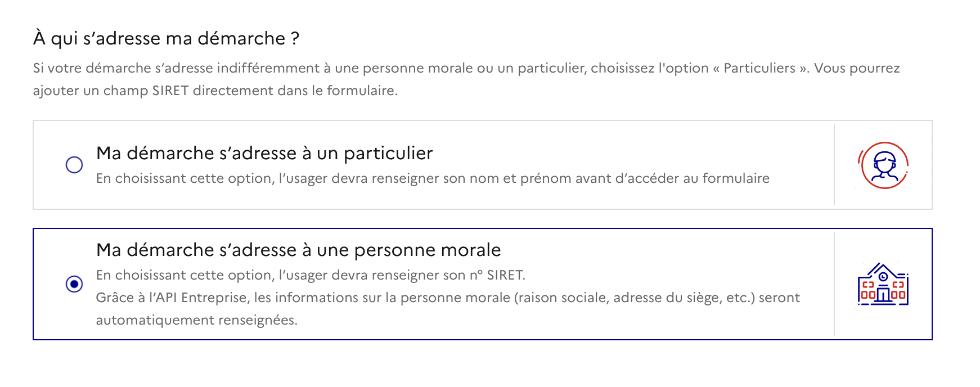Click label "Ma démarche s'adresse à une personne morale"
This screenshot has width=980, height=387.
pyautogui.click(x=298, y=250)
